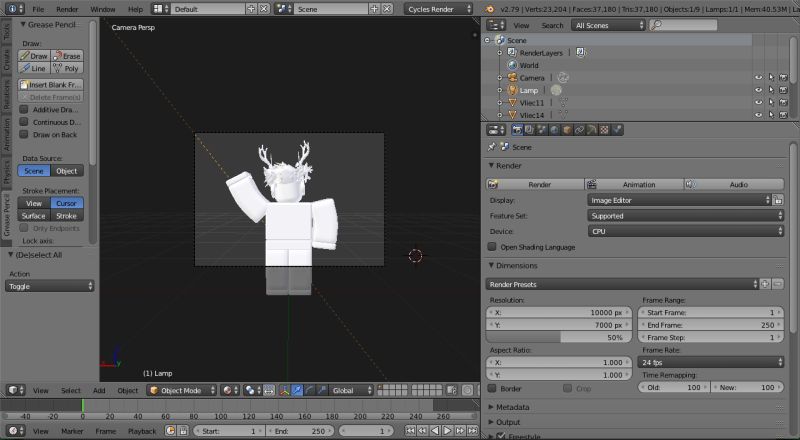Open the Feature Set Supported dropdown
This screenshot has height=440, width=800.
coord(685,216)
